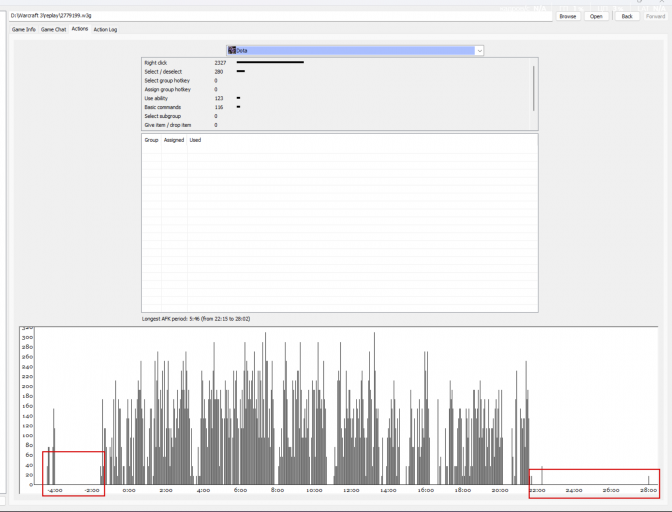The width and height of the screenshot is (672, 512).
Task: Click the 22:00 mark on the timeline
Action: (x=537, y=490)
